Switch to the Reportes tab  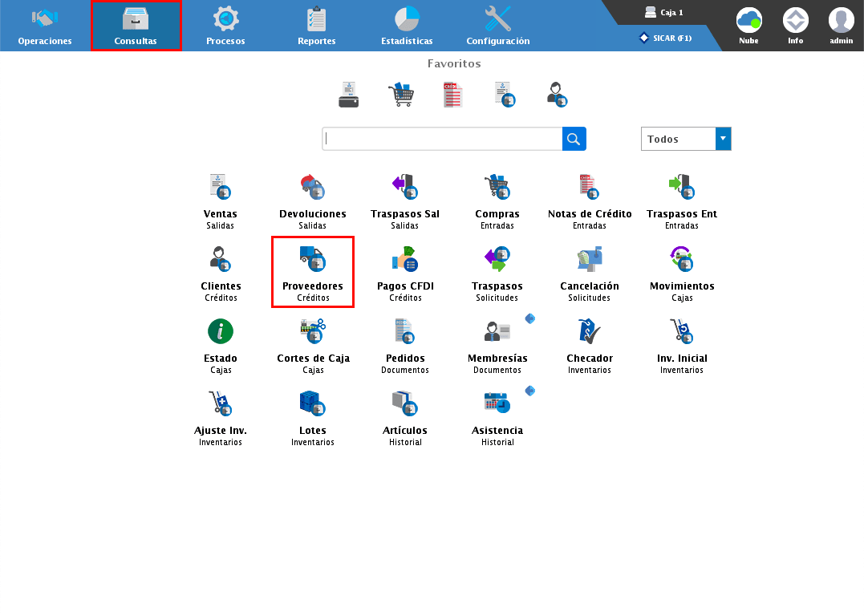[317, 25]
